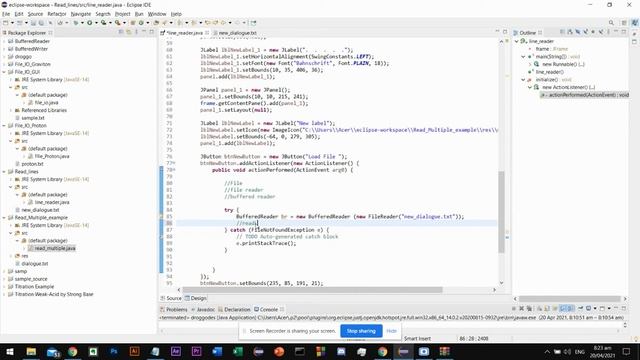
Task: Click Remove All Terminated Launches console icon
Action: (x=529, y=309)
